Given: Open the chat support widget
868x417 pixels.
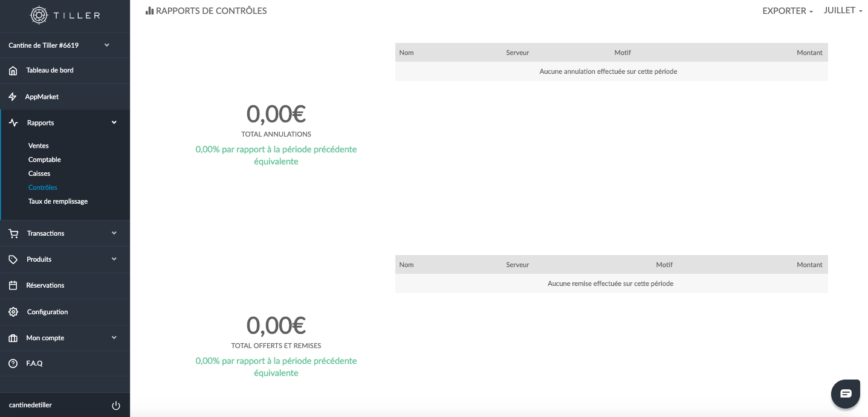Looking at the screenshot, I should [x=846, y=394].
